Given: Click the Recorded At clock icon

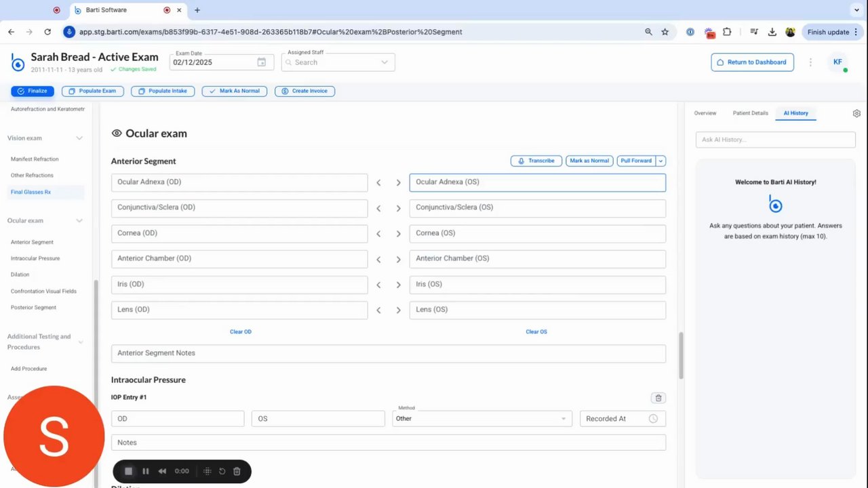Looking at the screenshot, I should coord(653,419).
